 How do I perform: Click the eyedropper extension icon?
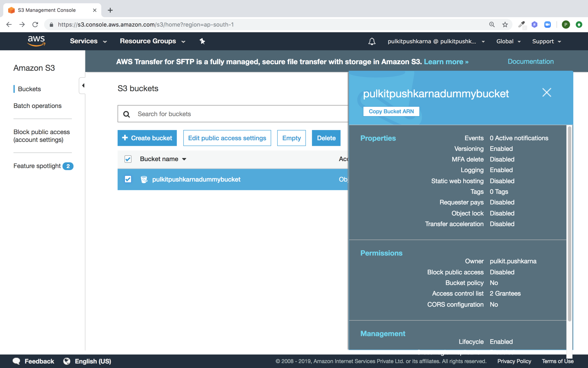click(522, 25)
